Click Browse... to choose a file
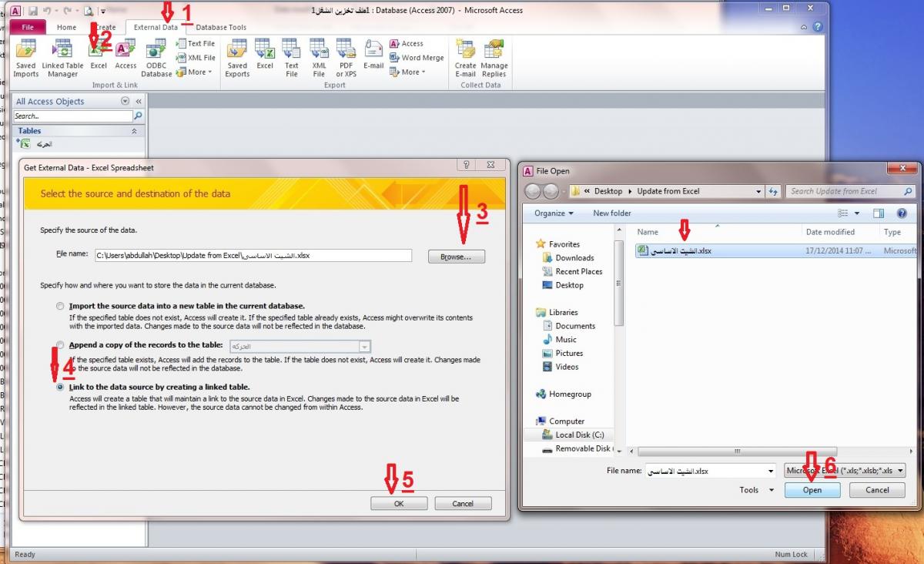 [x=457, y=257]
